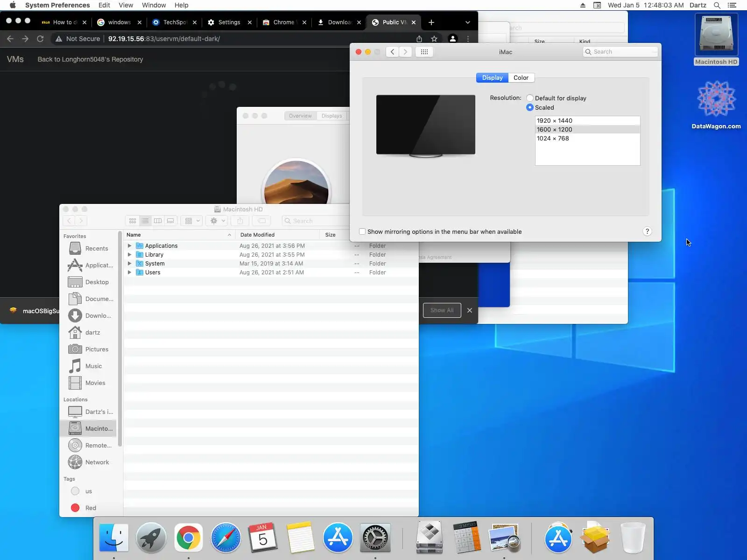747x560 pixels.
Task: Open Google Chrome from the Dock
Action: 189,538
